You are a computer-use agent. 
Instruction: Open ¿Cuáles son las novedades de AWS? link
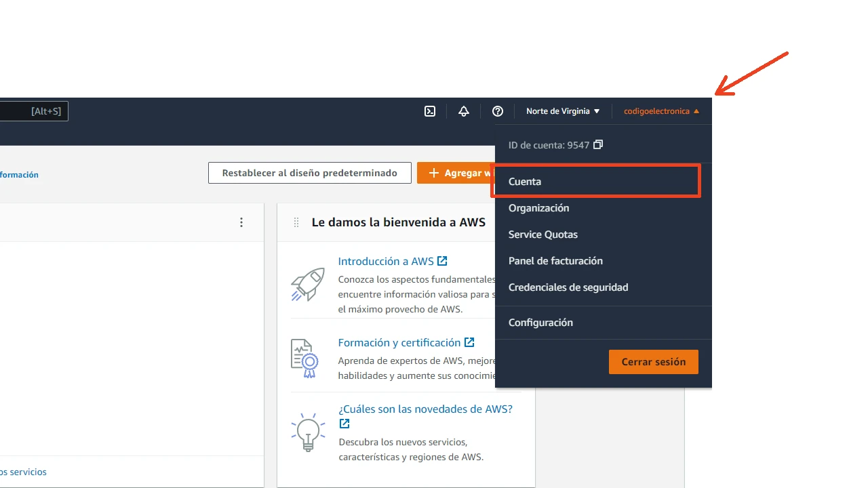[x=425, y=409]
